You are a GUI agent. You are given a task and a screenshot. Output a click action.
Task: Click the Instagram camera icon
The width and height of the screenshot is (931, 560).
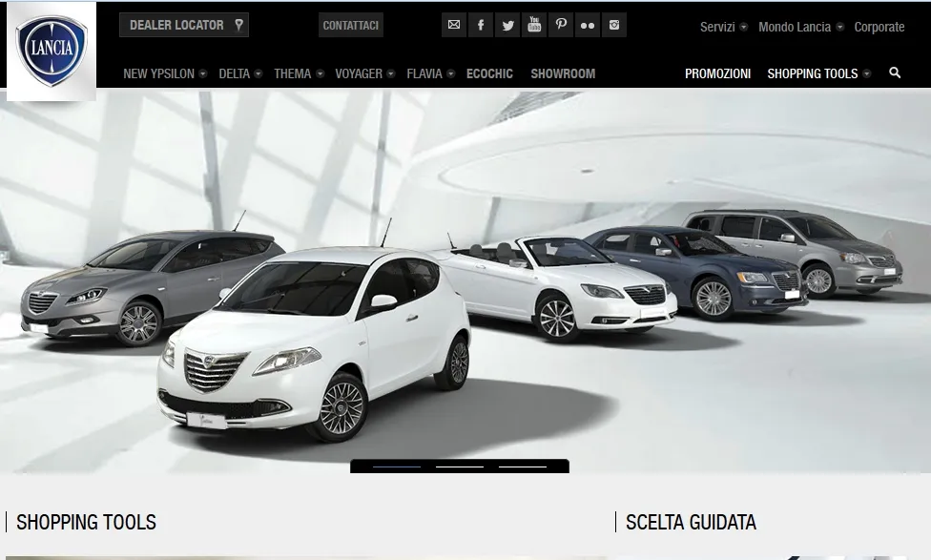coord(614,26)
